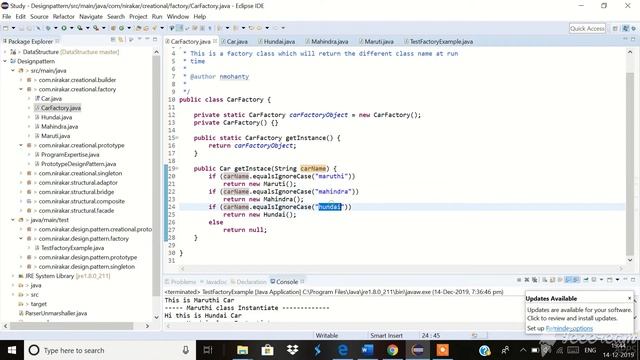Expand the DataStructure project node
The width and height of the screenshot is (640, 360).
click(5, 52)
